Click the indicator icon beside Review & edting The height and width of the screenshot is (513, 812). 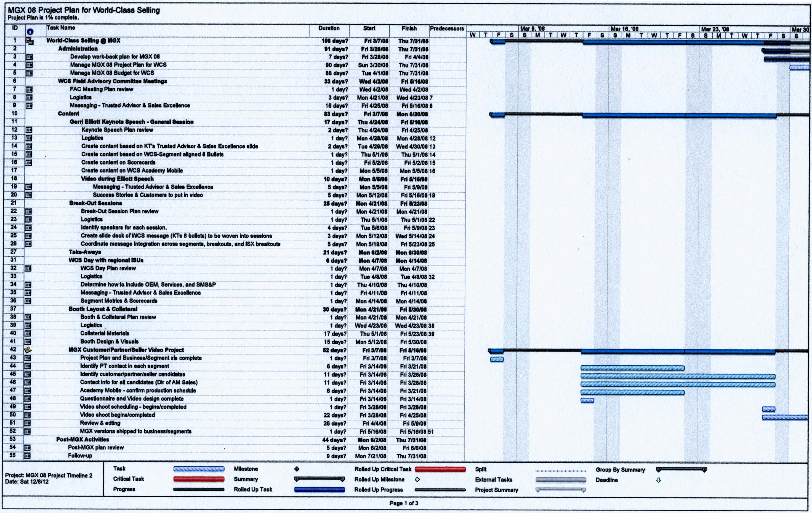tap(28, 423)
